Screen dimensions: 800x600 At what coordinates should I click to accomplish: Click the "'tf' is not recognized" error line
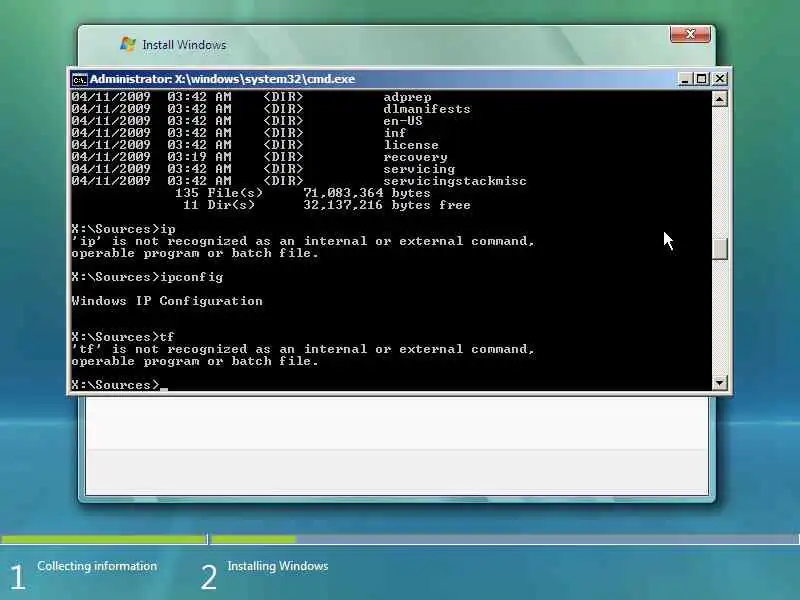click(303, 349)
